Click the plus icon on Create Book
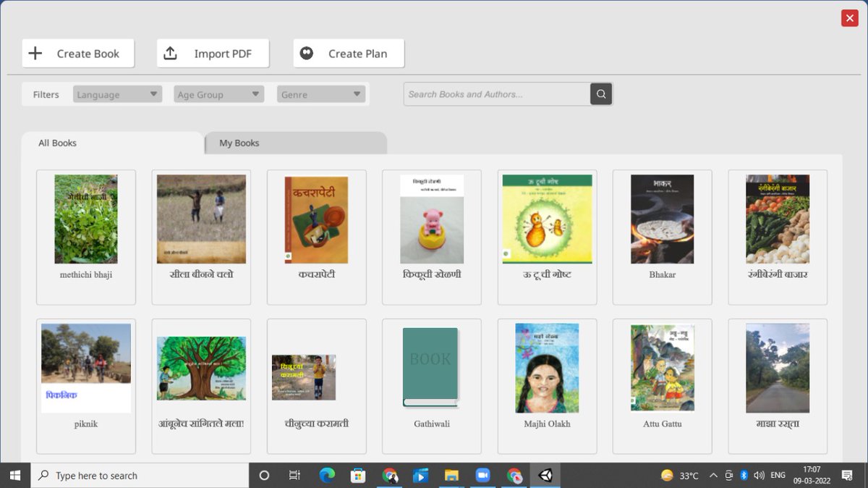Viewport: 868px width, 488px height. point(35,54)
